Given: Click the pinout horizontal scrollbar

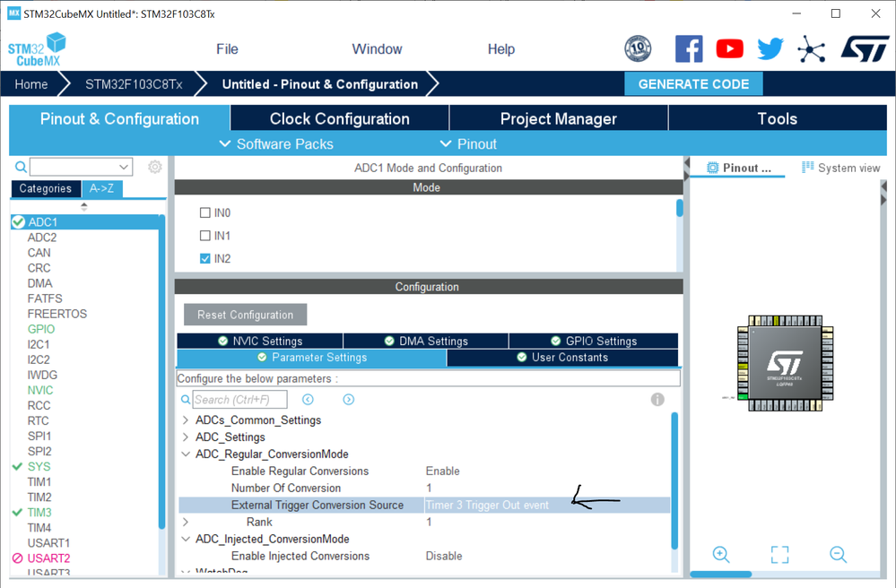Looking at the screenshot, I should [x=721, y=575].
